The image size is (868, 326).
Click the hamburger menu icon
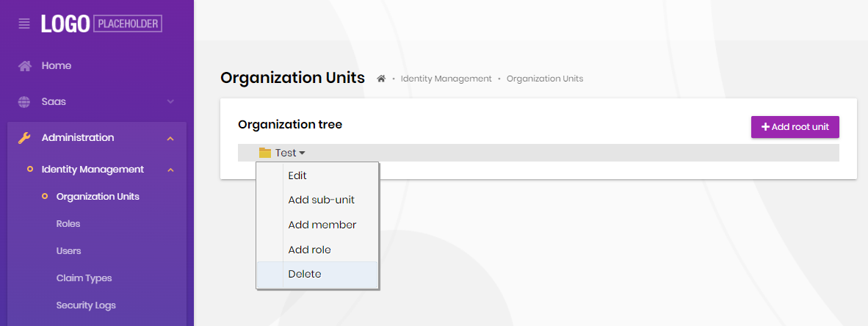tap(24, 24)
